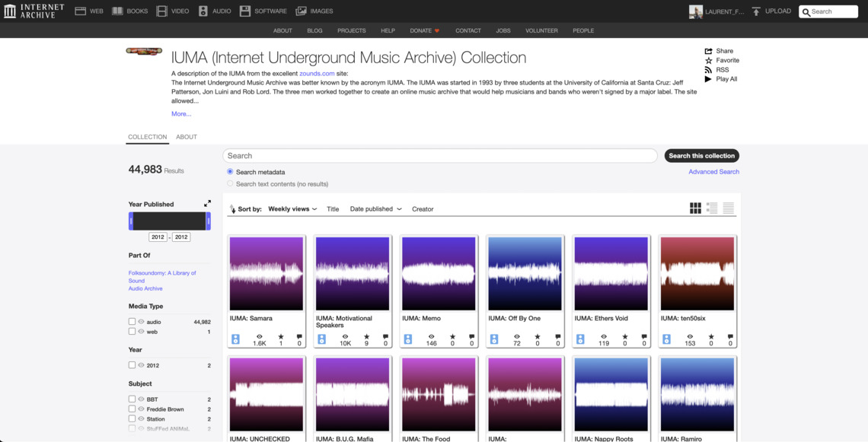Image resolution: width=868 pixels, height=442 pixels.
Task: Open the Volunteer menu item
Action: pos(541,31)
